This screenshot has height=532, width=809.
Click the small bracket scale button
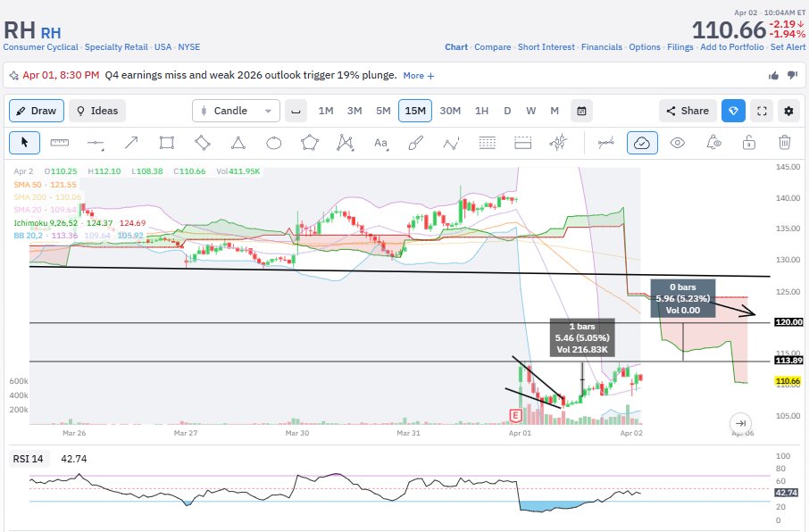click(x=296, y=111)
